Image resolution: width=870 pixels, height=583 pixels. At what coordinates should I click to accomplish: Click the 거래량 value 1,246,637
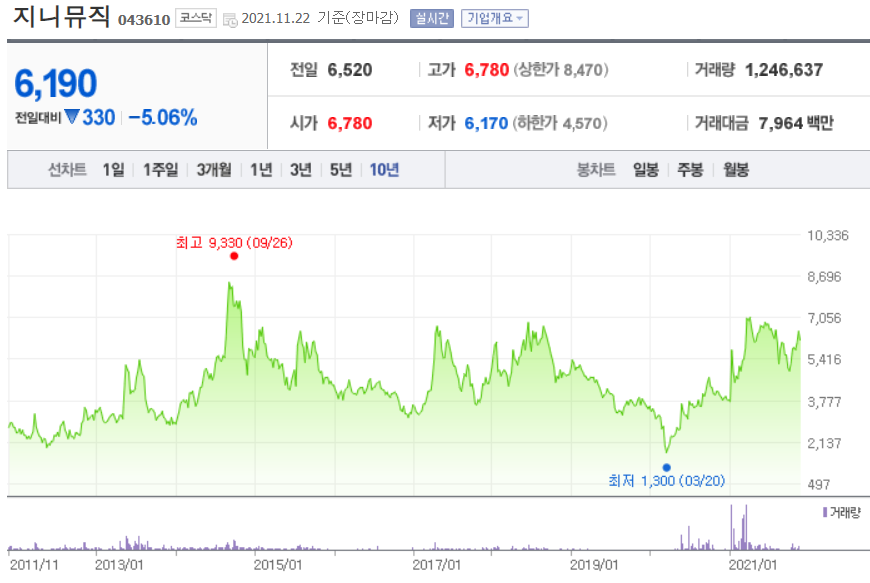click(783, 70)
